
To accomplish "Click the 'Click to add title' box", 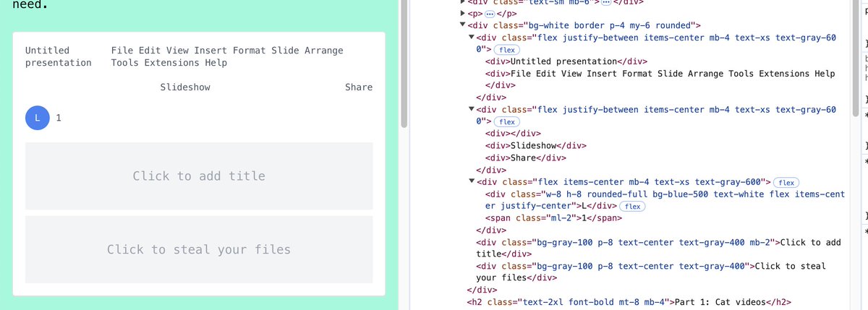I will (199, 176).
